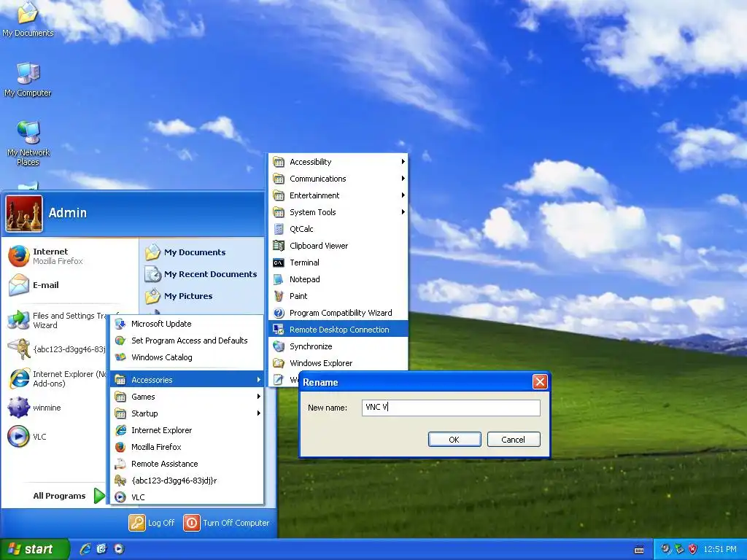
Task: Click the {abc123-d3gg46-83j keys icon in start menu
Action: point(19,349)
